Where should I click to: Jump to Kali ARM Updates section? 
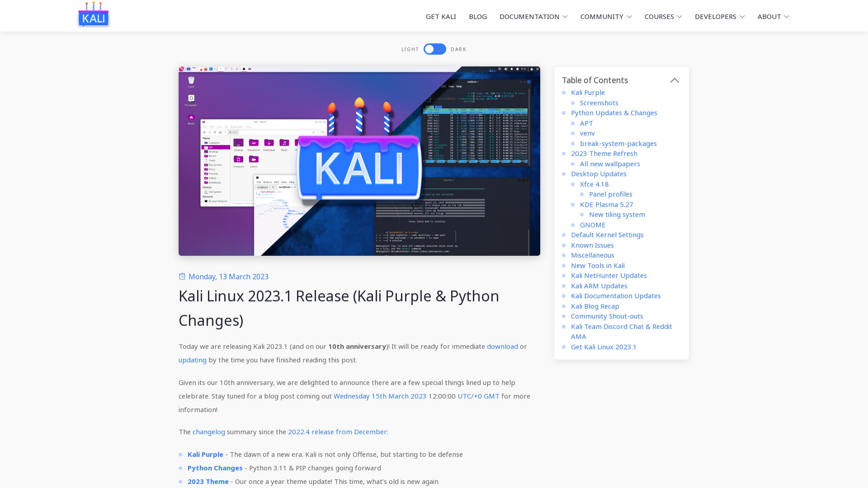599,286
